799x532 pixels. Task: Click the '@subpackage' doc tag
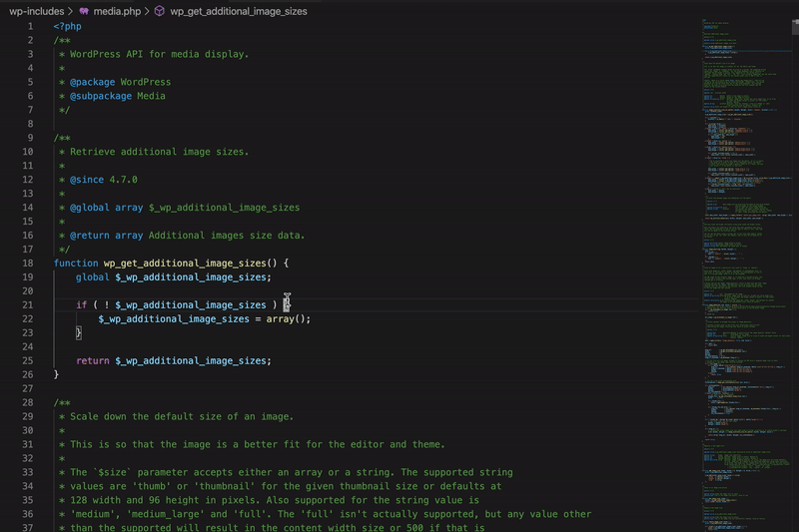pyautogui.click(x=101, y=96)
